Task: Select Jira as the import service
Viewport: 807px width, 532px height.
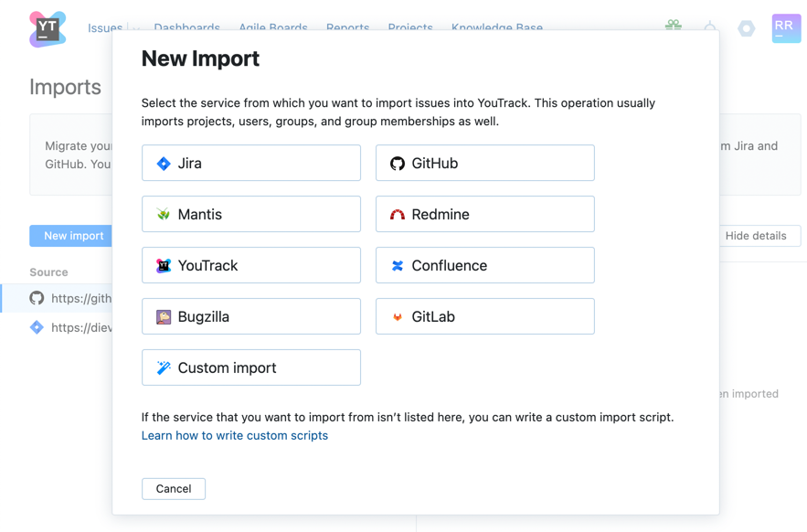Action: click(251, 163)
